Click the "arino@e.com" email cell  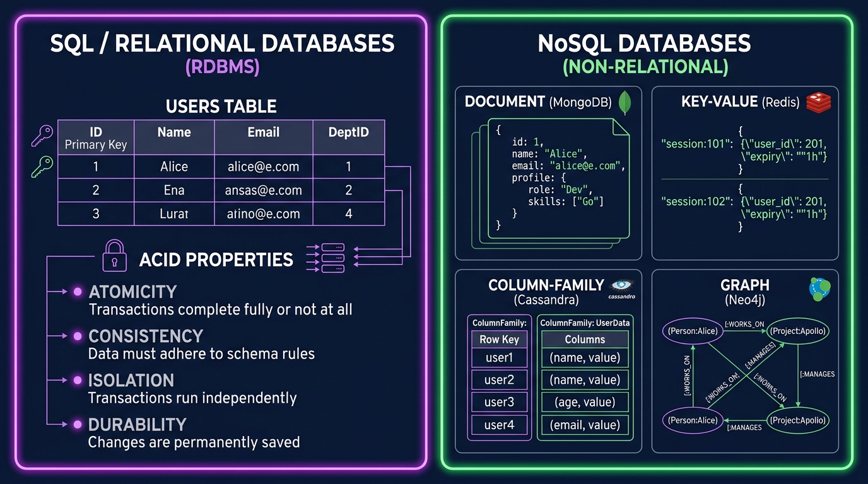pyautogui.click(x=264, y=214)
